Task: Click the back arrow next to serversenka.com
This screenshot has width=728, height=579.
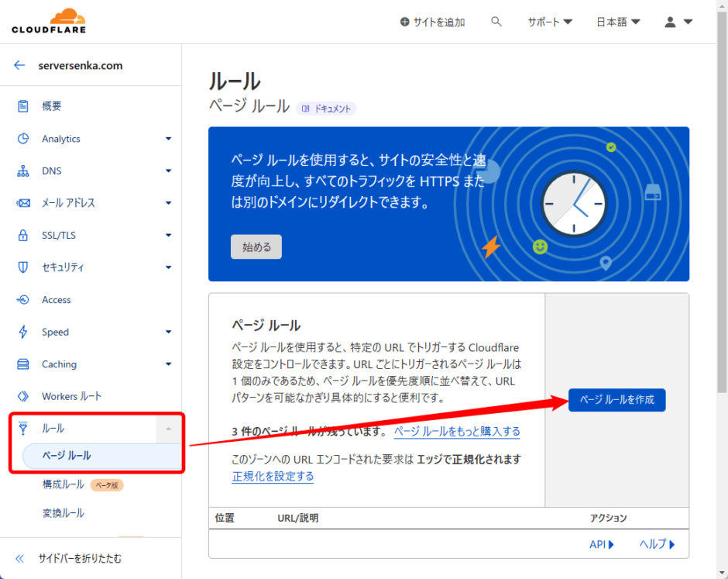Action: pos(19,65)
